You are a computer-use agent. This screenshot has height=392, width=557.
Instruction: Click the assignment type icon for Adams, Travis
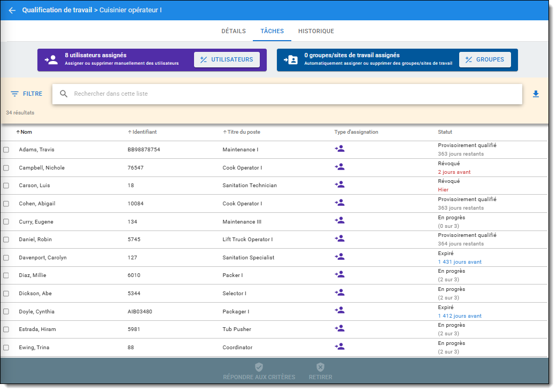[x=339, y=149]
